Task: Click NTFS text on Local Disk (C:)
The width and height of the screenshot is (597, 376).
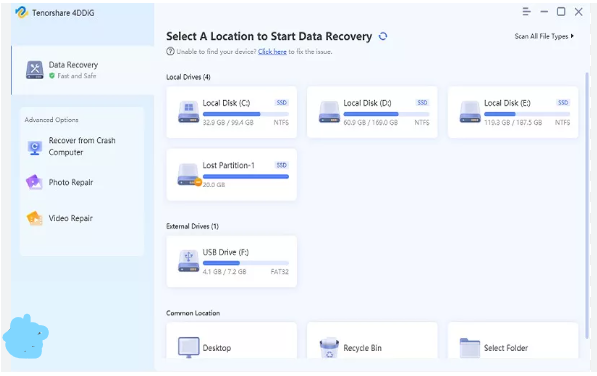Action: click(281, 123)
